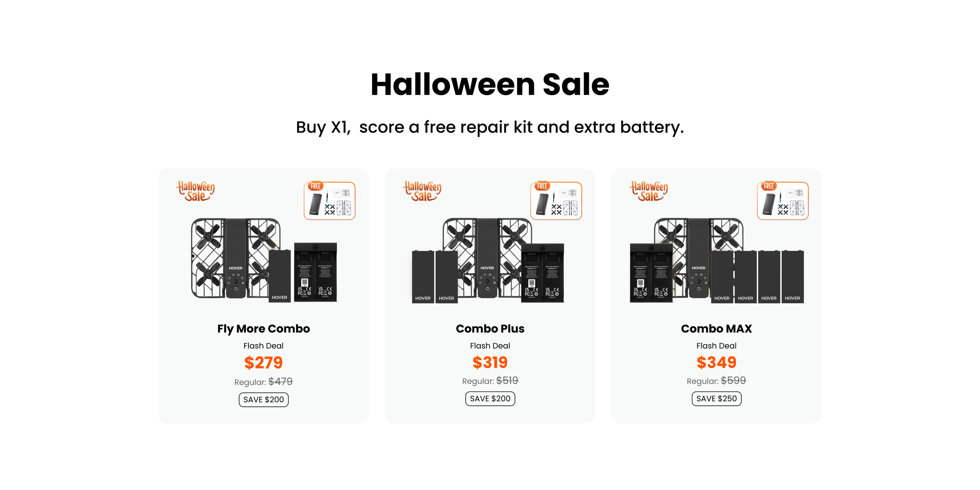
Task: Click the struck-through $599 regular price
Action: [733, 380]
